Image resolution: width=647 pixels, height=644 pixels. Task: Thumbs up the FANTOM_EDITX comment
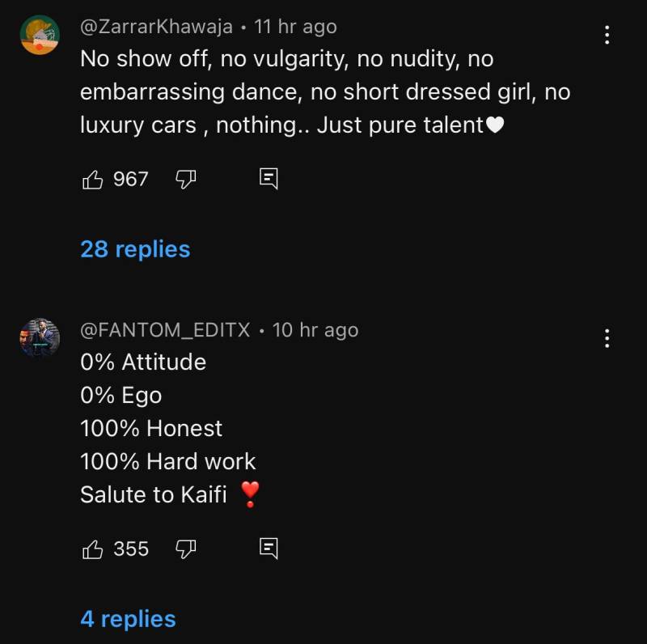93,549
